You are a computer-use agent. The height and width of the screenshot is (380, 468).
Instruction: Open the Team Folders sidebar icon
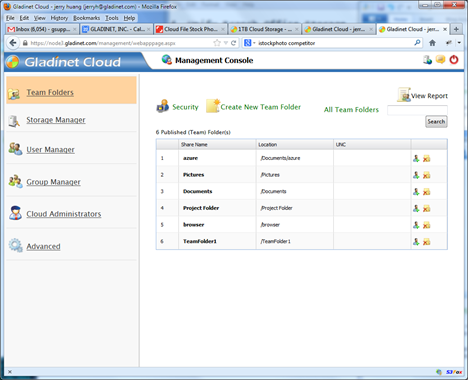[14, 94]
